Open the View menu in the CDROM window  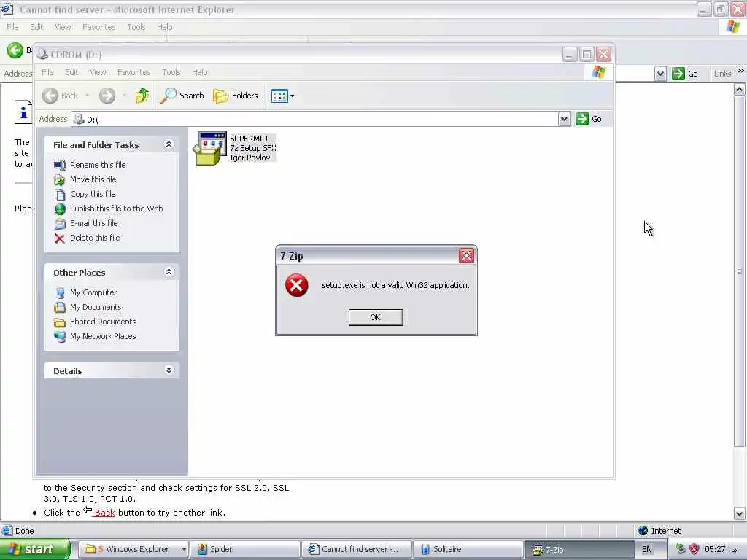[x=98, y=72]
